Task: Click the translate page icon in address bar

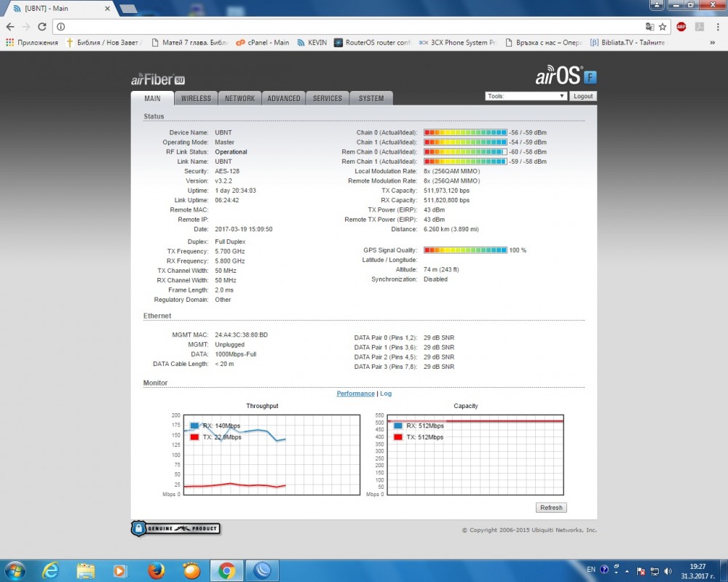Action: tap(649, 27)
